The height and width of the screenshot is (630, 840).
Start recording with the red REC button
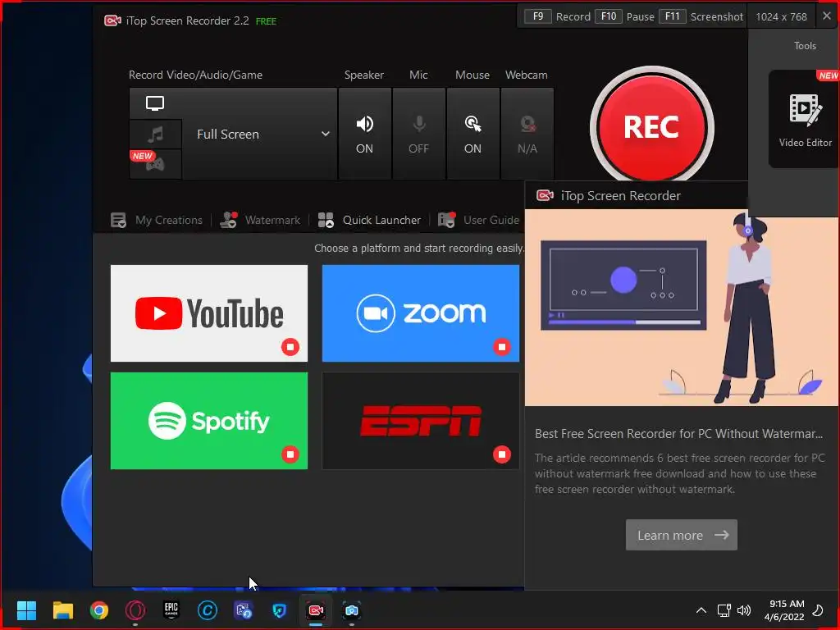click(x=651, y=127)
